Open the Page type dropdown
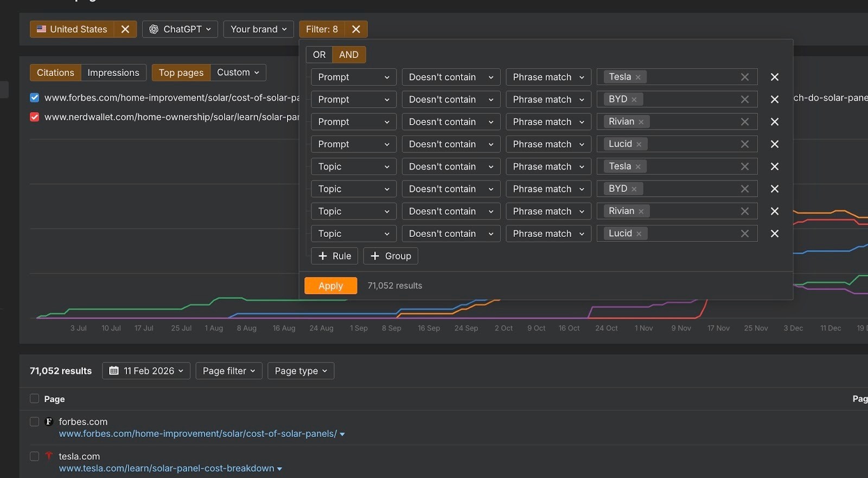Screen dimensions: 868x478 point(301,371)
